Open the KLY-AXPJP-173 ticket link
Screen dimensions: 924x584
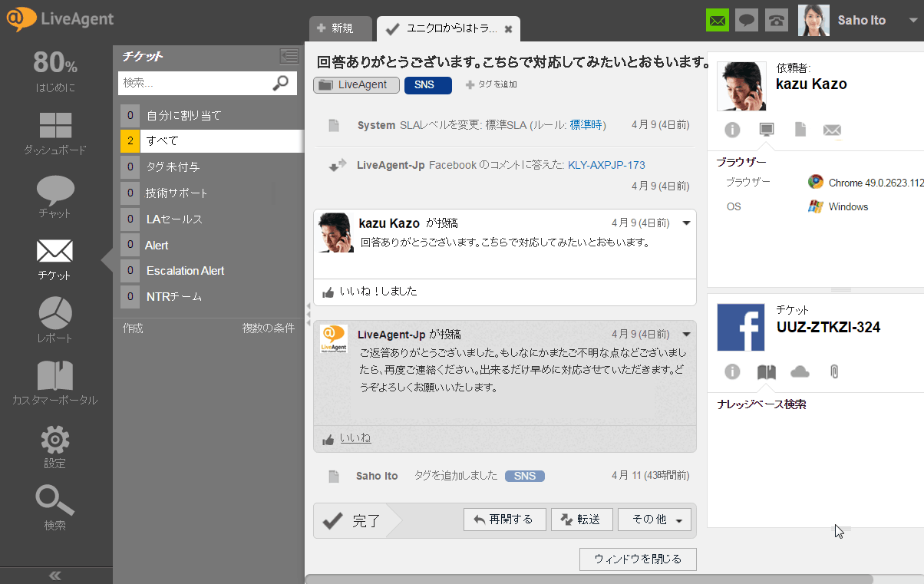606,165
